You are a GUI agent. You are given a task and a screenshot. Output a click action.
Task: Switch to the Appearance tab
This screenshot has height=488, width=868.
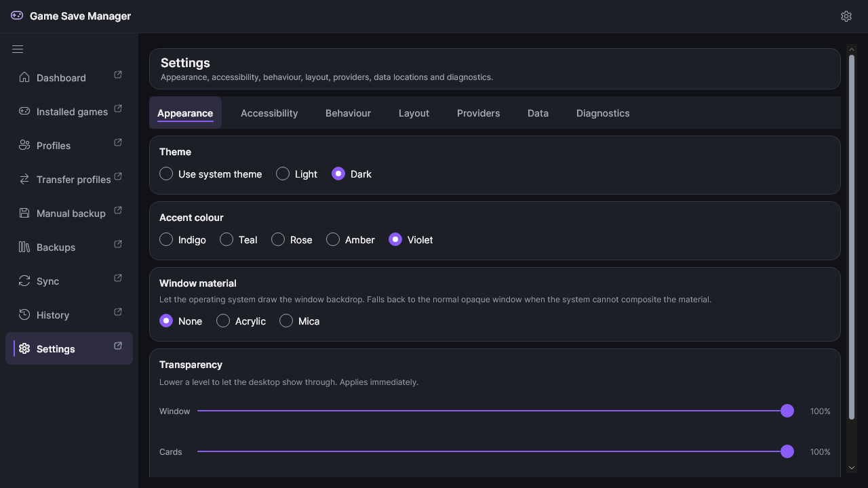click(x=185, y=113)
